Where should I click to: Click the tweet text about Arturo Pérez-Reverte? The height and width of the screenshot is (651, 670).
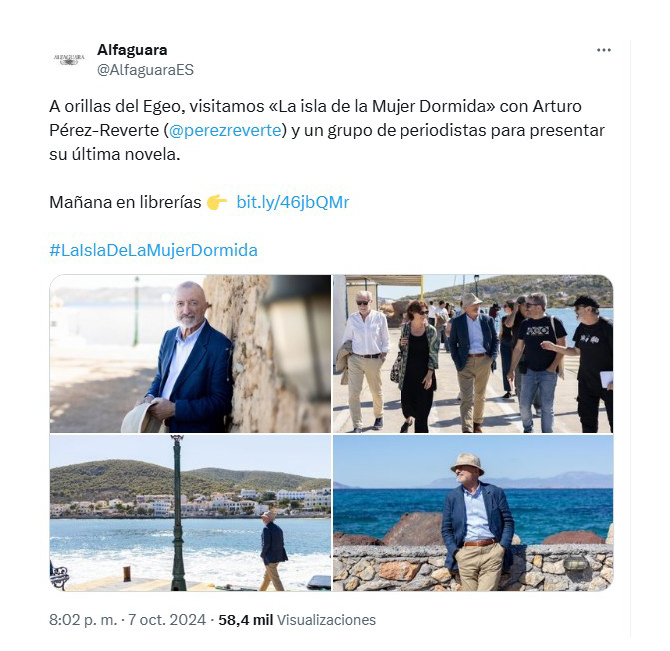click(327, 130)
